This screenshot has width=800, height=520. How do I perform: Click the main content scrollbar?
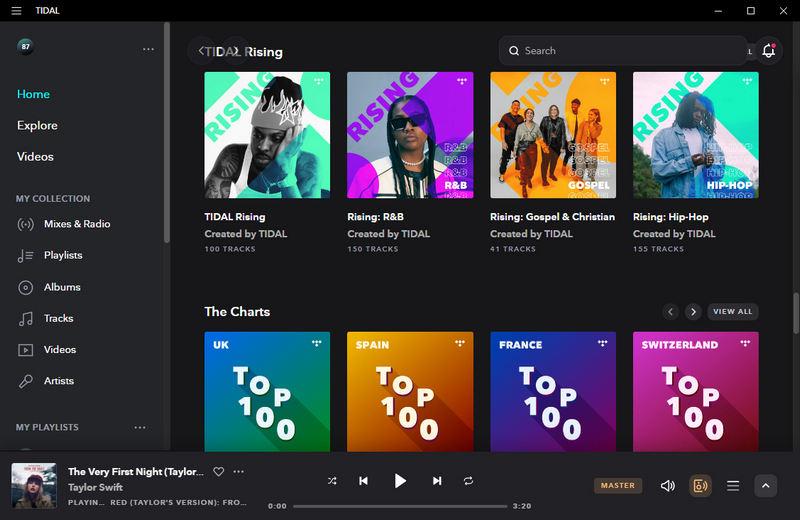[x=796, y=313]
